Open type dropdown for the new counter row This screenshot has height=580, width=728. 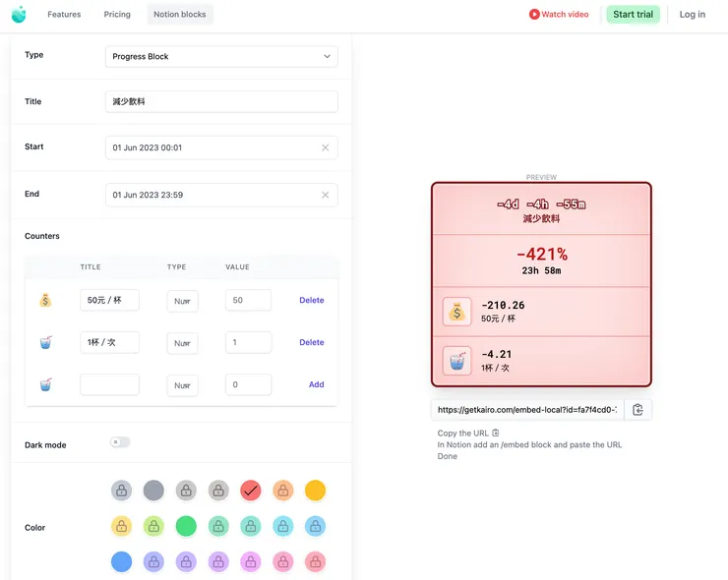click(x=182, y=385)
